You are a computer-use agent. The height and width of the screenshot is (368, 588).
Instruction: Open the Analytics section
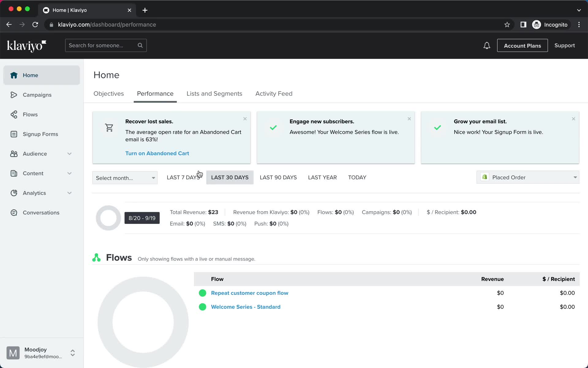pos(34,193)
